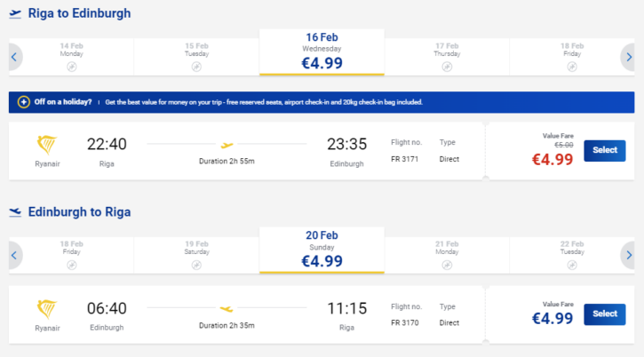This screenshot has height=357, width=644.
Task: Click the no-flight icon under 17 Feb Thursday
Action: pos(447,67)
